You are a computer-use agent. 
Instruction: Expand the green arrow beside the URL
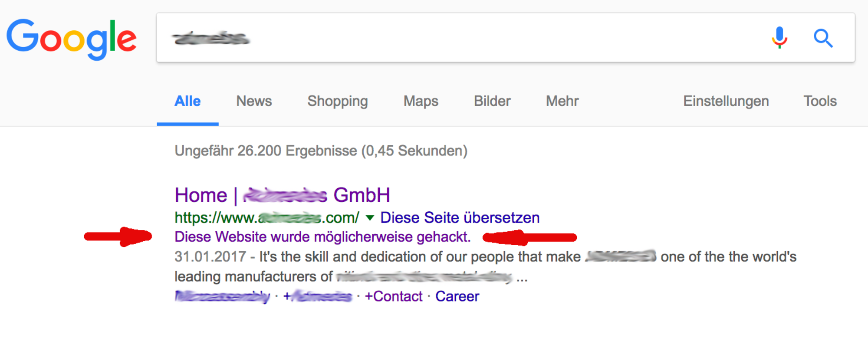click(x=370, y=218)
